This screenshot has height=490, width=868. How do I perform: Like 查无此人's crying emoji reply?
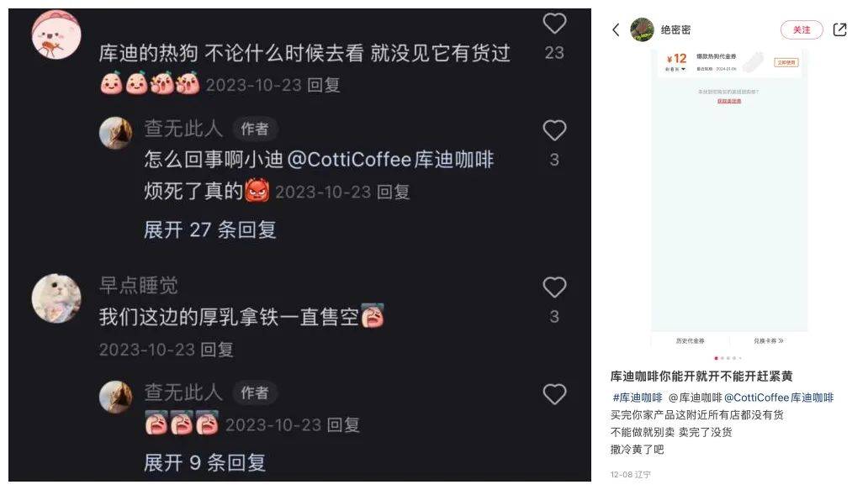(x=554, y=394)
